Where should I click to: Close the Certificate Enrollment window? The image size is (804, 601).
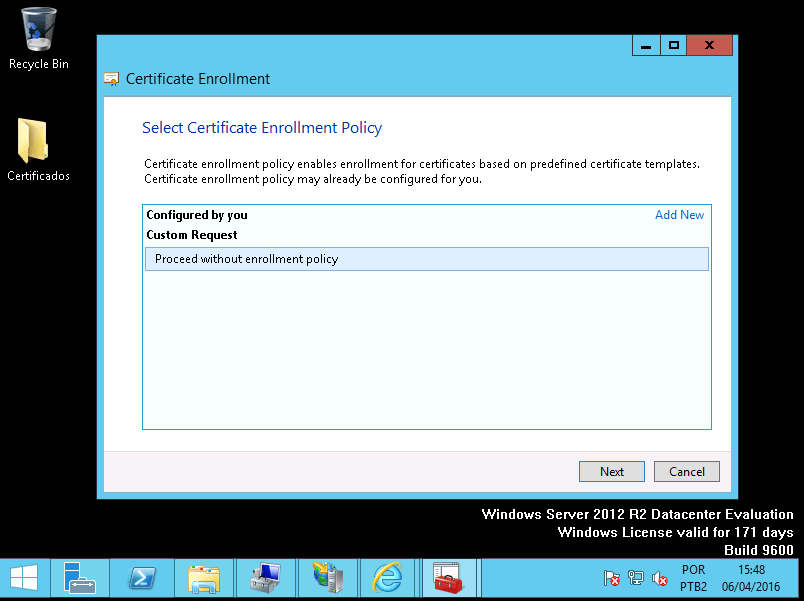tap(709, 45)
